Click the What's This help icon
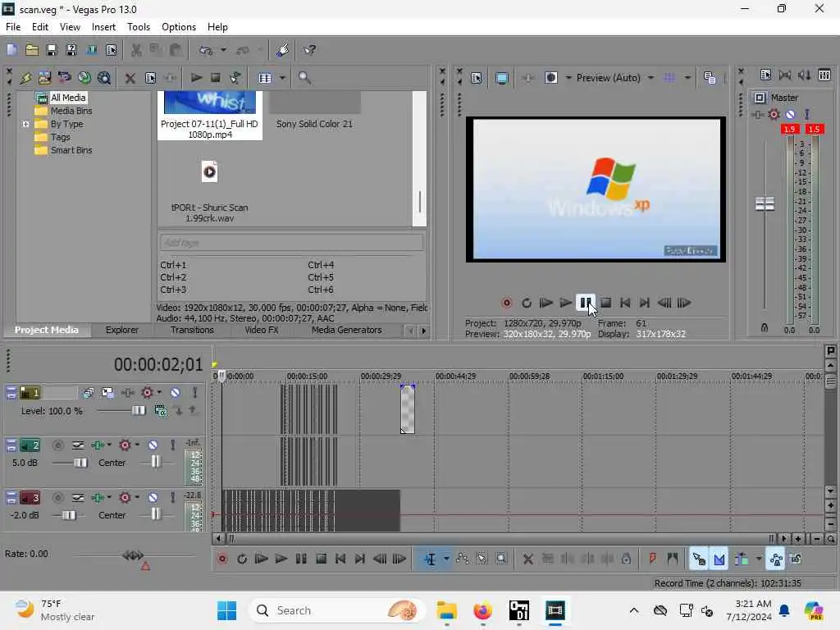This screenshot has height=630, width=840. (x=309, y=50)
